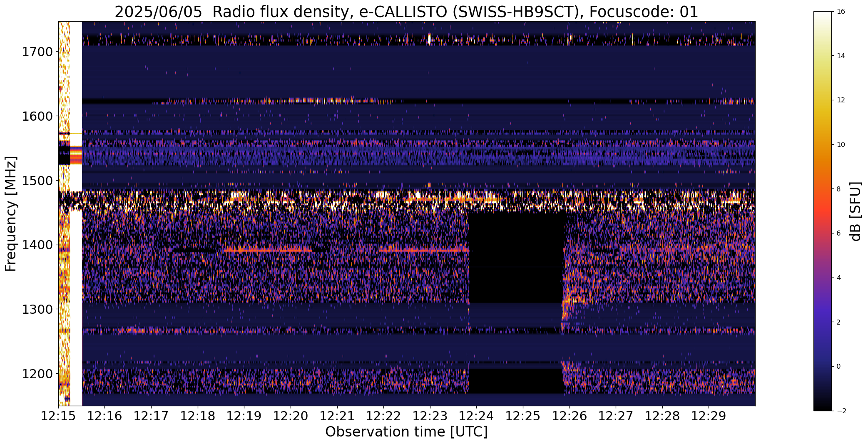The height and width of the screenshot is (444, 868).
Task: Click the colorbar value 10
Action: pyautogui.click(x=841, y=145)
